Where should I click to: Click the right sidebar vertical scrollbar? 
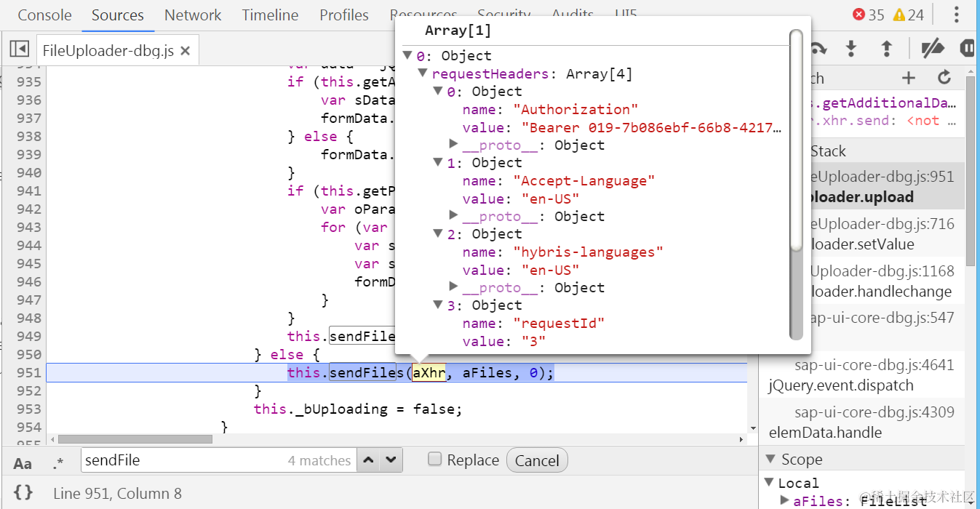[x=971, y=171]
